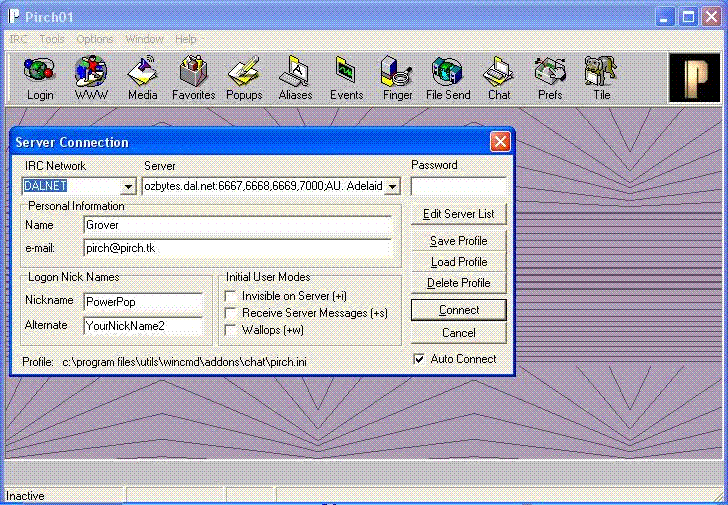
Task: Click the Popups toolbar icon
Action: [244, 78]
